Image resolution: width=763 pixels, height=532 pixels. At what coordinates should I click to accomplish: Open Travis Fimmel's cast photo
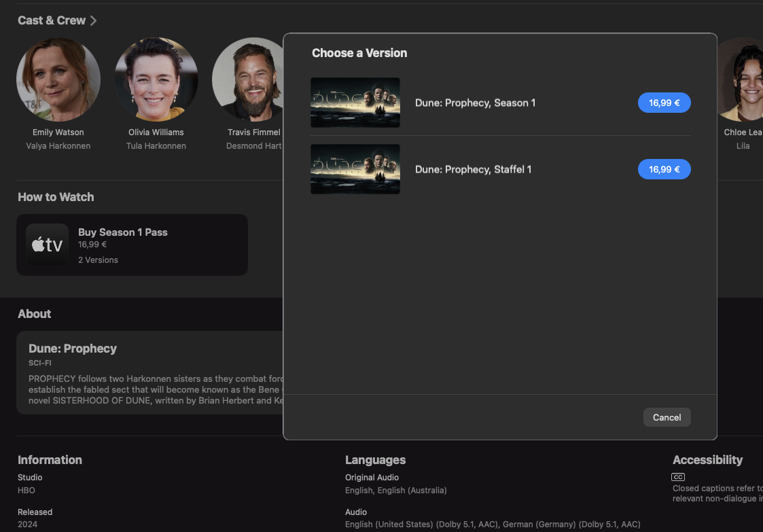(248, 79)
